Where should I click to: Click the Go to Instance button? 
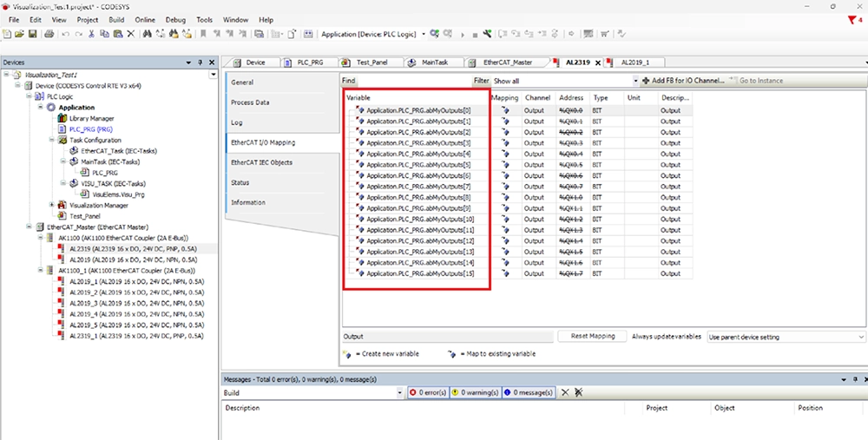pyautogui.click(x=756, y=81)
